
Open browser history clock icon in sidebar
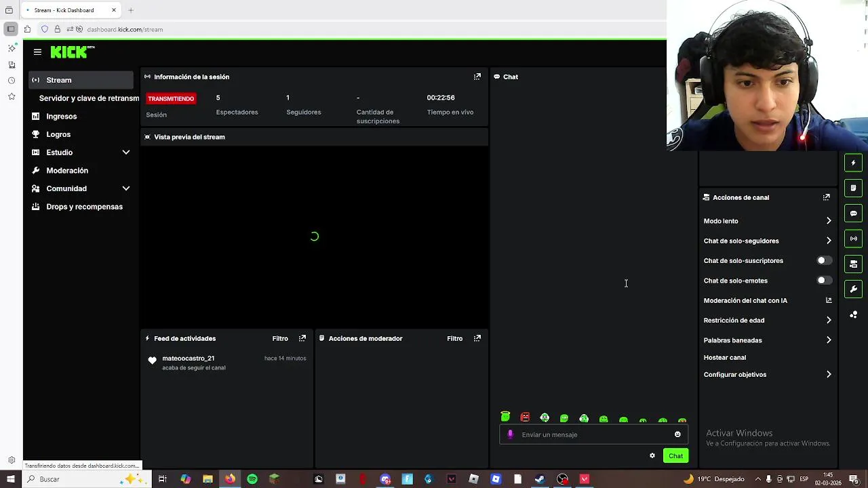(x=12, y=81)
